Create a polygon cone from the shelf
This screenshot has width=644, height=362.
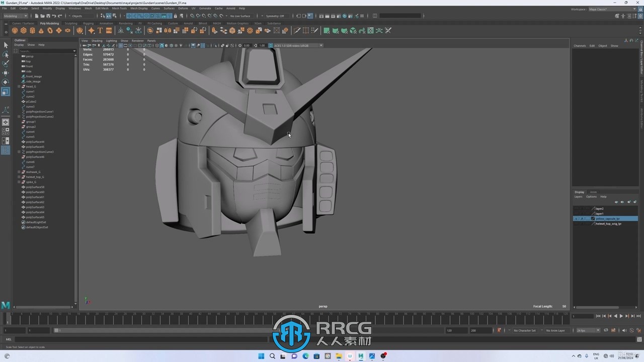[x=41, y=31]
